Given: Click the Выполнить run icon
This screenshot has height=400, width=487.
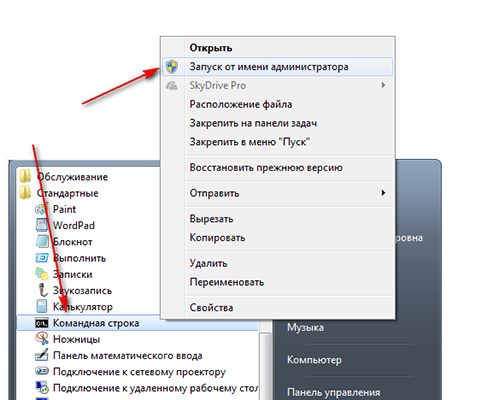Looking at the screenshot, I should tap(42, 258).
